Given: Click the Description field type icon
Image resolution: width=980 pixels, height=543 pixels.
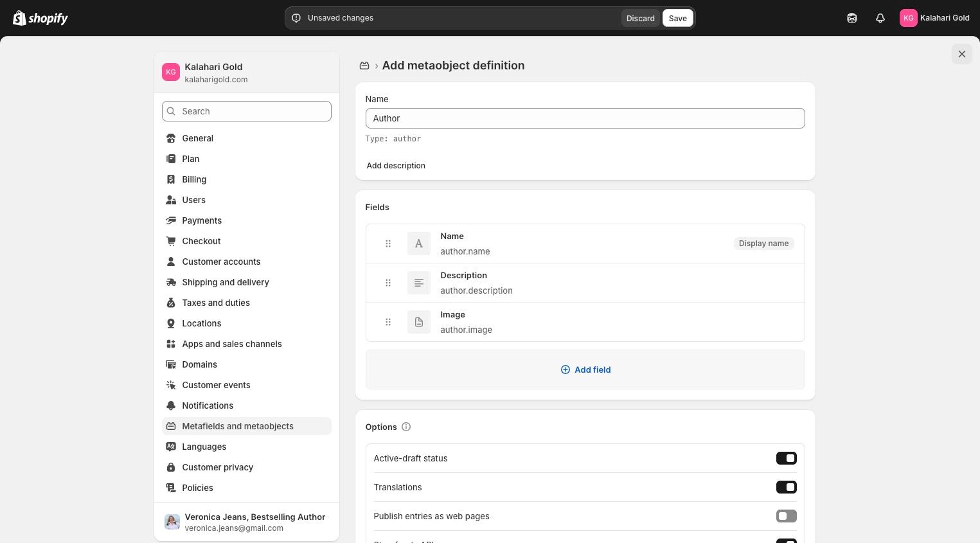Looking at the screenshot, I should click(419, 283).
